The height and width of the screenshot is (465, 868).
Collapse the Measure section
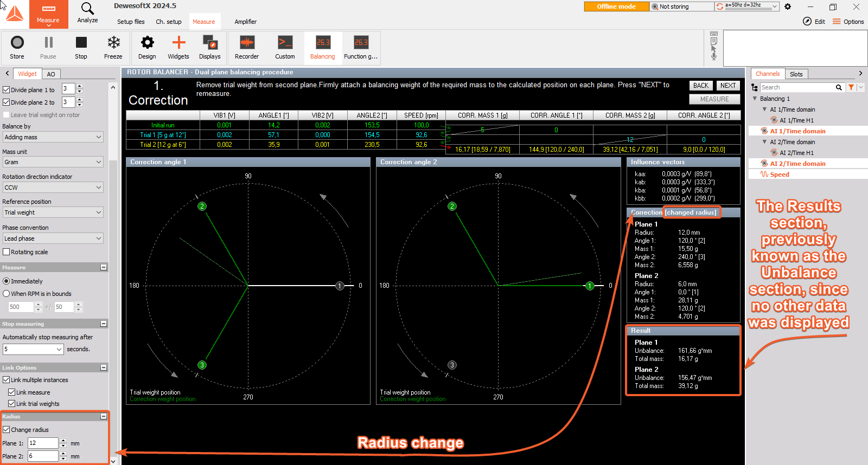click(104, 267)
